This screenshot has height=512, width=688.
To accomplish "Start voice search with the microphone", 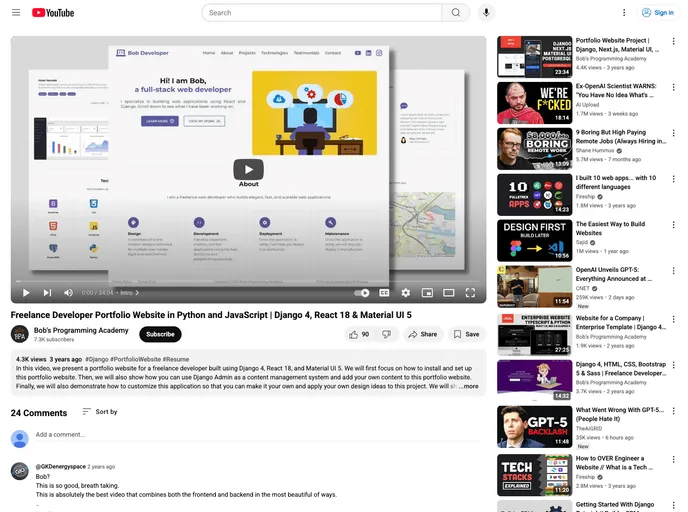I will click(x=486, y=13).
